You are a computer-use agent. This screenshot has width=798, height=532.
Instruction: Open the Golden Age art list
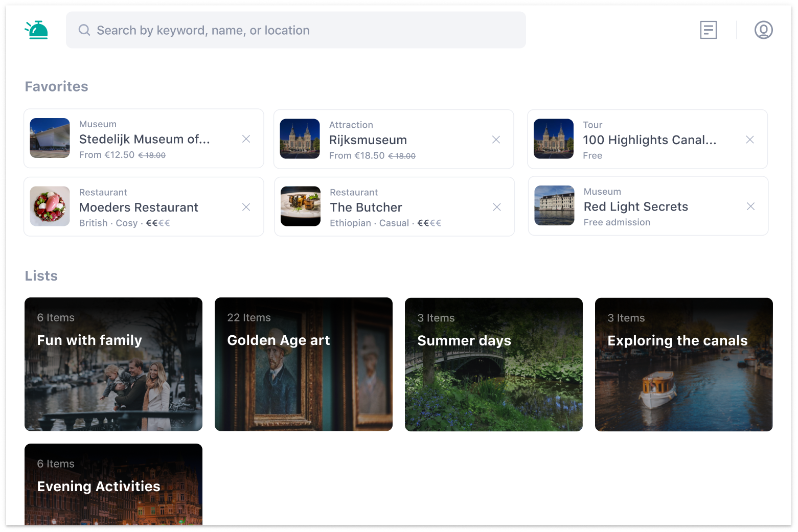[x=304, y=364]
